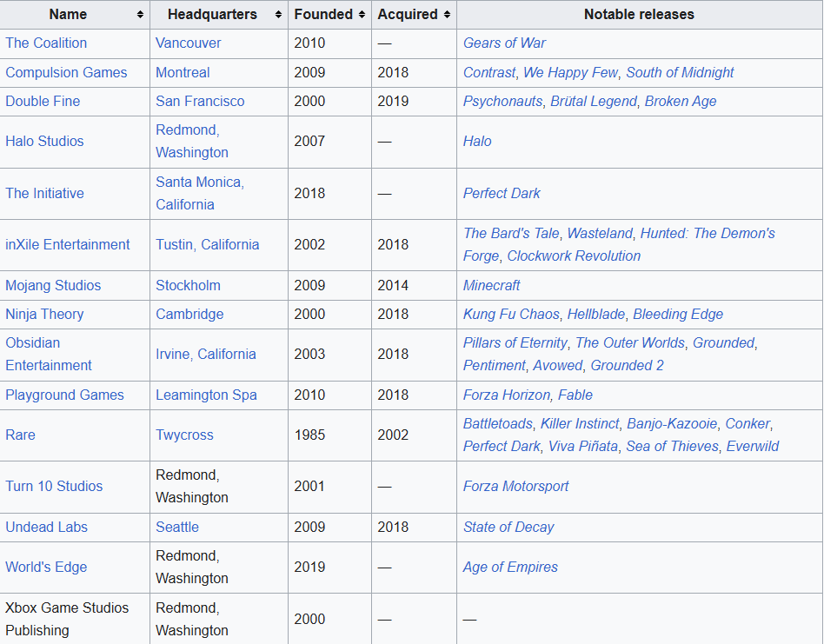Open the Halo game link
This screenshot has width=824, height=644.
click(x=477, y=142)
